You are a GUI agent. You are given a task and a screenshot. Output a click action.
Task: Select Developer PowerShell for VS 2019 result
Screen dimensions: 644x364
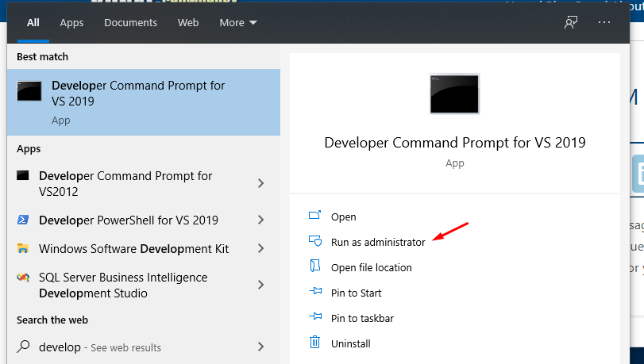coord(144,220)
